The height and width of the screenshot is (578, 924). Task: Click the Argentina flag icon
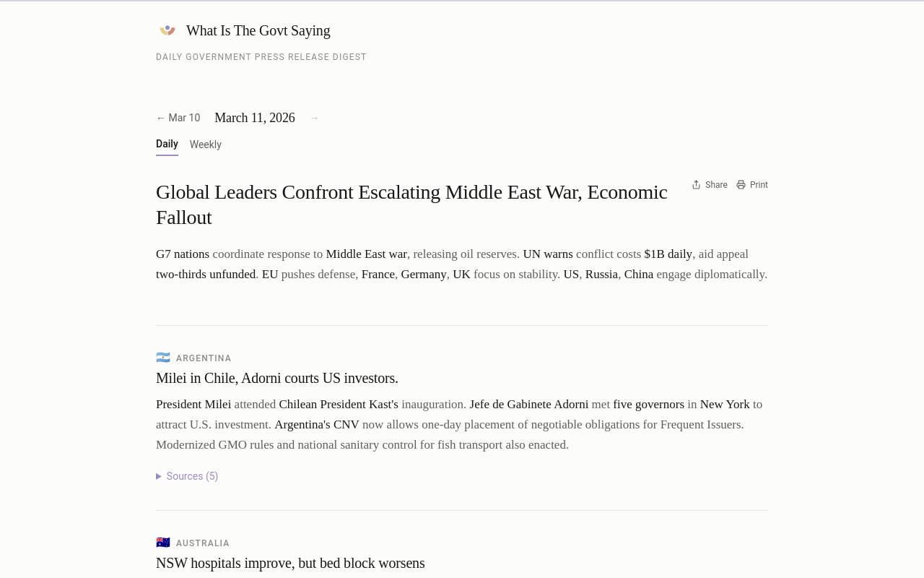pos(163,358)
